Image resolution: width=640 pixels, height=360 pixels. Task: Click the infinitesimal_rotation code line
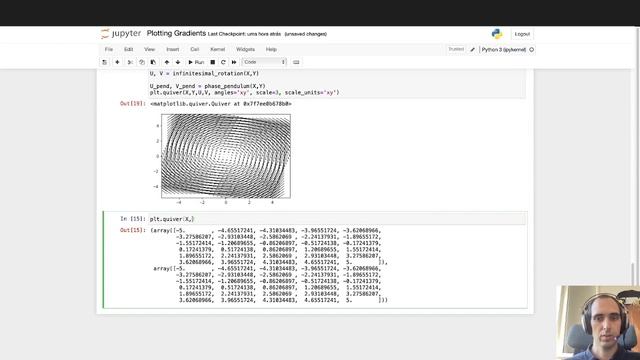coord(204,73)
